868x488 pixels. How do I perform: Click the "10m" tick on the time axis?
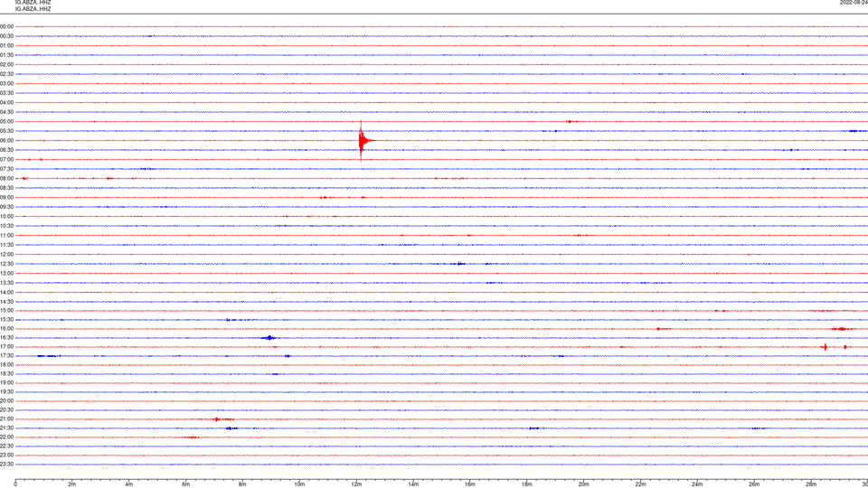coord(299,484)
